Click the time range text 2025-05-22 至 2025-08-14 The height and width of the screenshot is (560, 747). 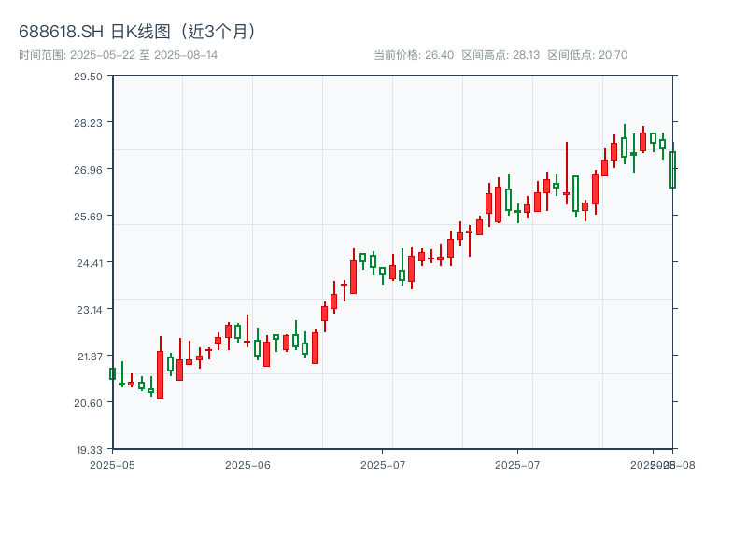tap(118, 55)
